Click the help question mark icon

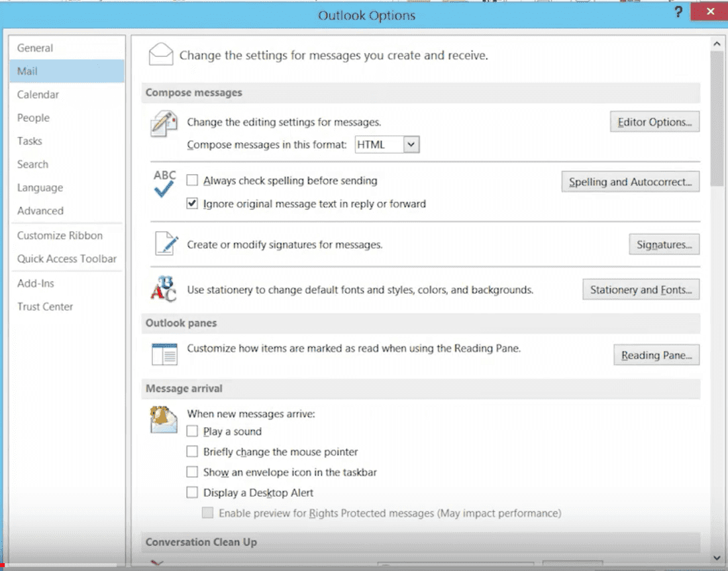tap(678, 13)
